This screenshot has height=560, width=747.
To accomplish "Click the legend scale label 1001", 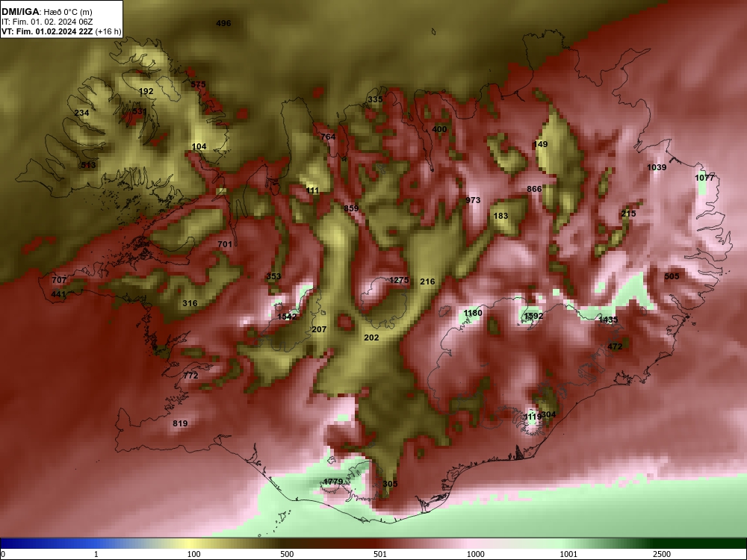I will tap(568, 554).
